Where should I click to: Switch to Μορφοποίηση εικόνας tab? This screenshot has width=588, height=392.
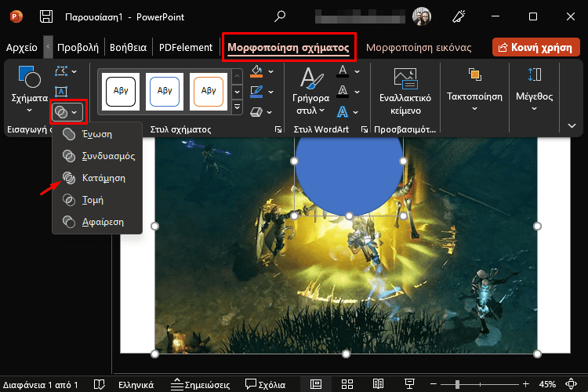click(419, 48)
